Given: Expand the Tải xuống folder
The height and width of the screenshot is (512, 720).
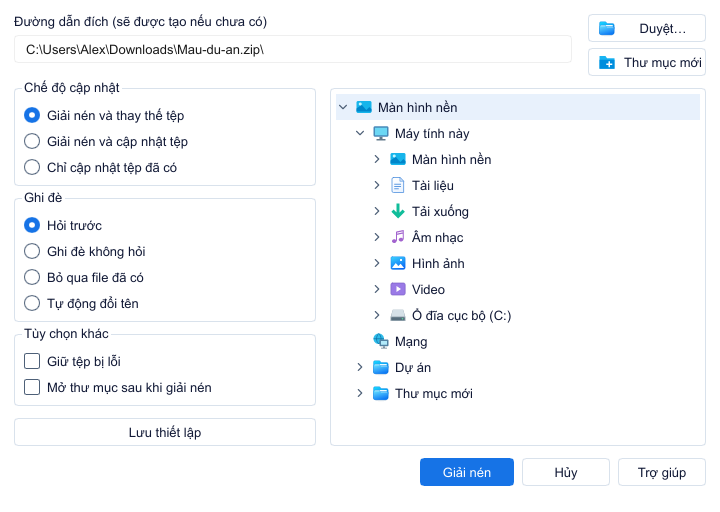Looking at the screenshot, I should coord(377,211).
